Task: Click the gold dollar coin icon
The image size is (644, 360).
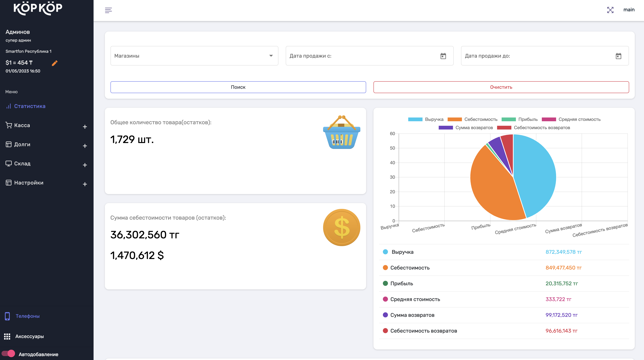Action: click(x=342, y=227)
